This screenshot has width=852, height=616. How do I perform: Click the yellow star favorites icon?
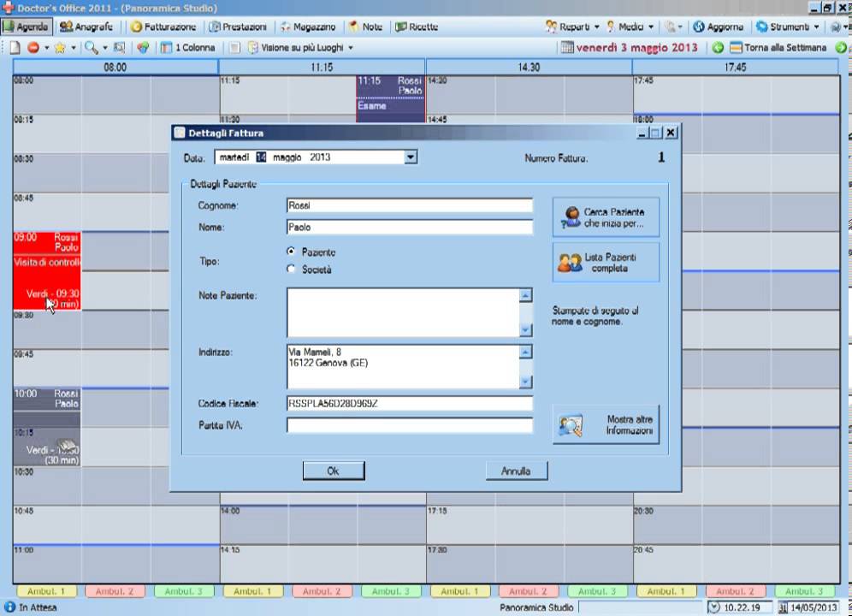point(60,48)
